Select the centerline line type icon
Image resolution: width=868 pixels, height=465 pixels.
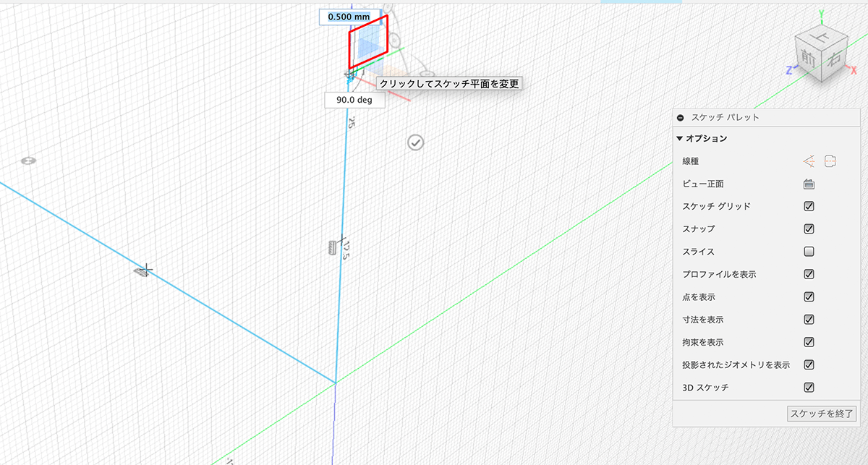[x=830, y=161]
